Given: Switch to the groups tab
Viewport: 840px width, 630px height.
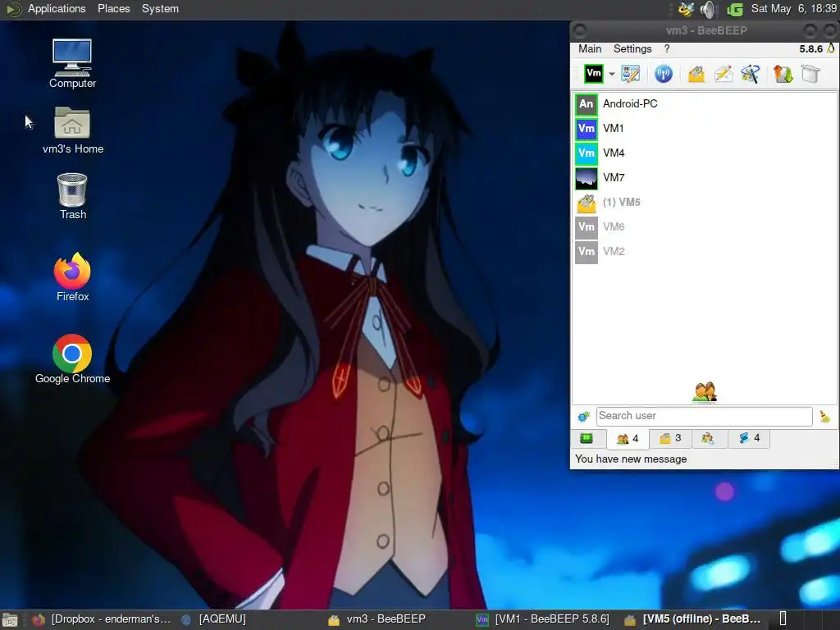Looking at the screenshot, I should (708, 439).
